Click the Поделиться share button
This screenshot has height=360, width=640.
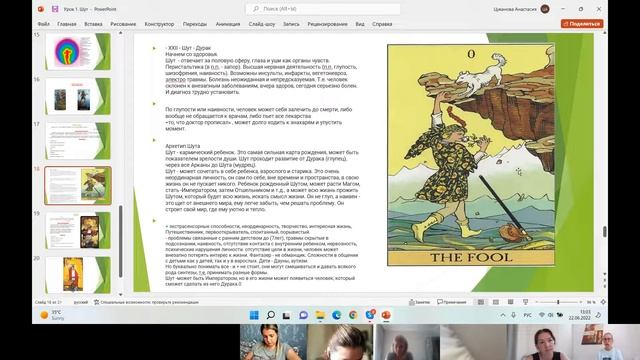[x=582, y=24]
